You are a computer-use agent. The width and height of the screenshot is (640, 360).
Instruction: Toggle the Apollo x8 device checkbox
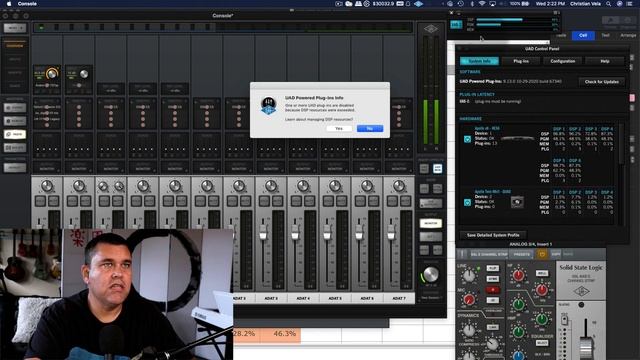click(x=467, y=139)
